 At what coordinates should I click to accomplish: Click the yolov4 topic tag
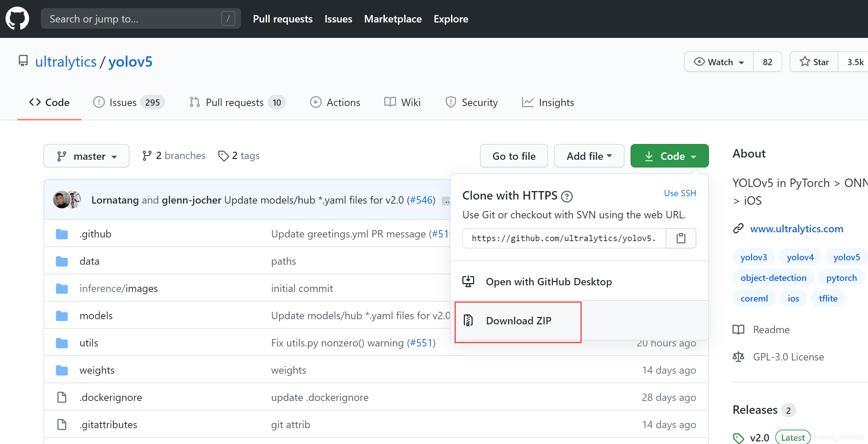(800, 257)
